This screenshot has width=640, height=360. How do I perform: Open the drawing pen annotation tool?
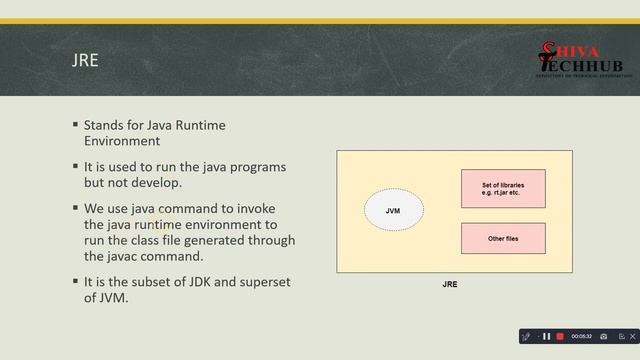(x=527, y=336)
